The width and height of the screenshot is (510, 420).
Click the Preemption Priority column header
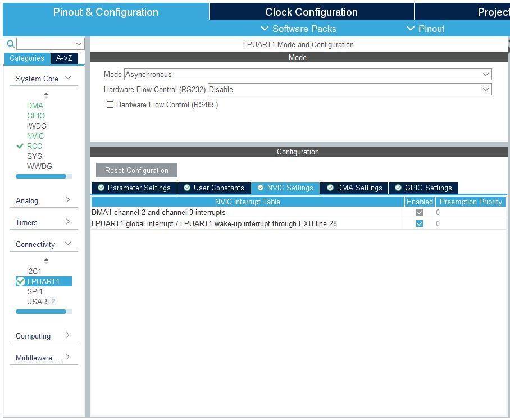471,202
